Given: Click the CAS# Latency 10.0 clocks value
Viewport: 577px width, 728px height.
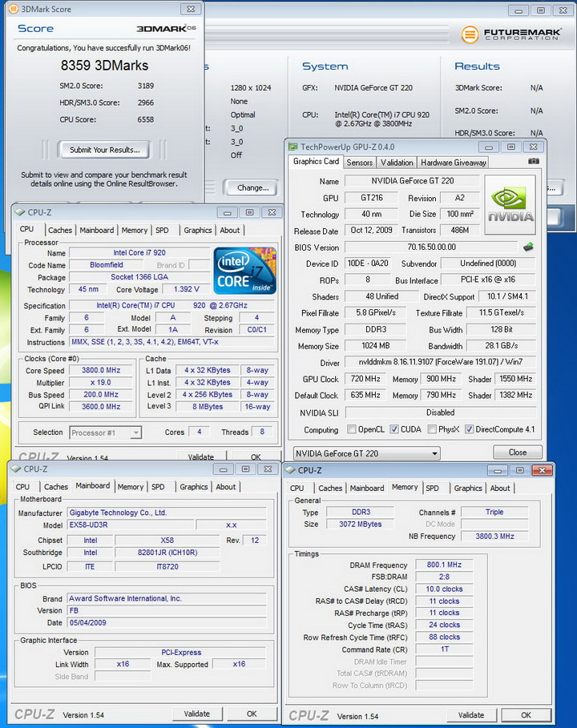Looking at the screenshot, I should [x=444, y=589].
